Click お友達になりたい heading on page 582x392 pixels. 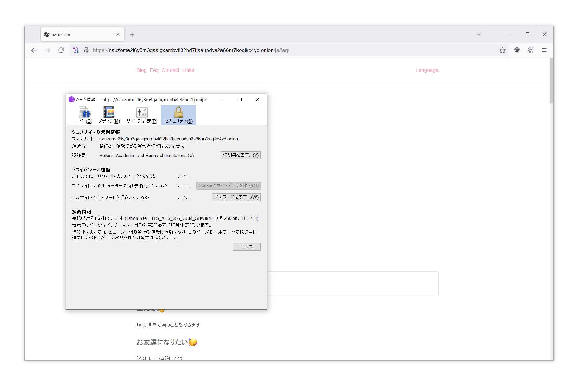click(167, 342)
